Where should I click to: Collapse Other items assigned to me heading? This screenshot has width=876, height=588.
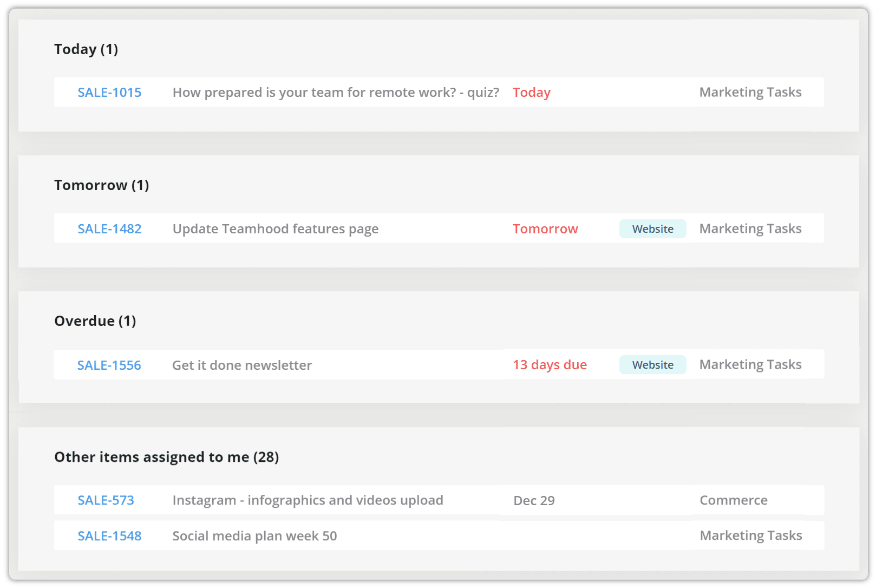[x=167, y=457]
